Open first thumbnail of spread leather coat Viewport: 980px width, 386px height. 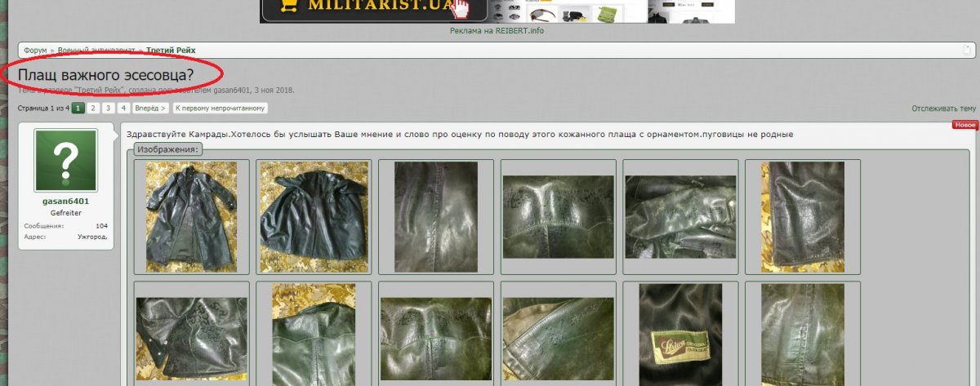[191, 216]
